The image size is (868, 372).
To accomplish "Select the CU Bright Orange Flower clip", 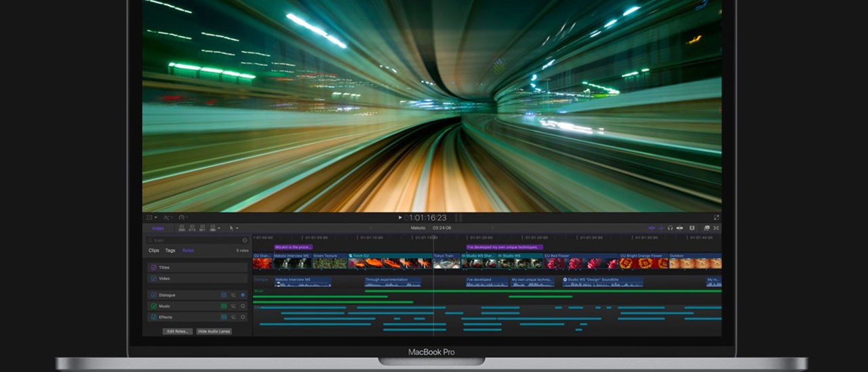I will (x=644, y=261).
